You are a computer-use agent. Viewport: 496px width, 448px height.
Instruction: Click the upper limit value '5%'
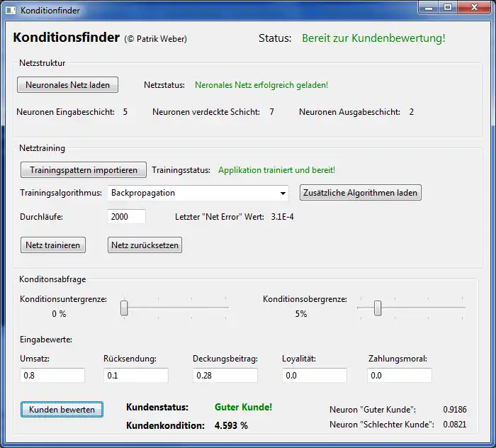tap(301, 314)
